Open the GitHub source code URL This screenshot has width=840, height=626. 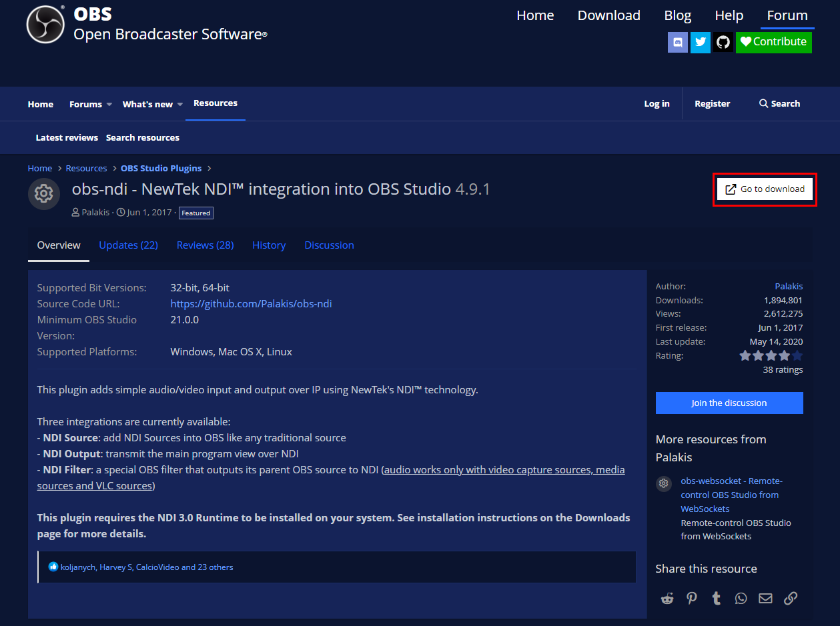click(251, 304)
